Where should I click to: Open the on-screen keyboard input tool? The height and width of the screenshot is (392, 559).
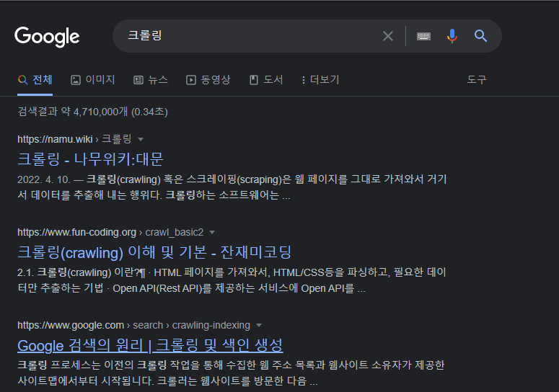pos(423,36)
